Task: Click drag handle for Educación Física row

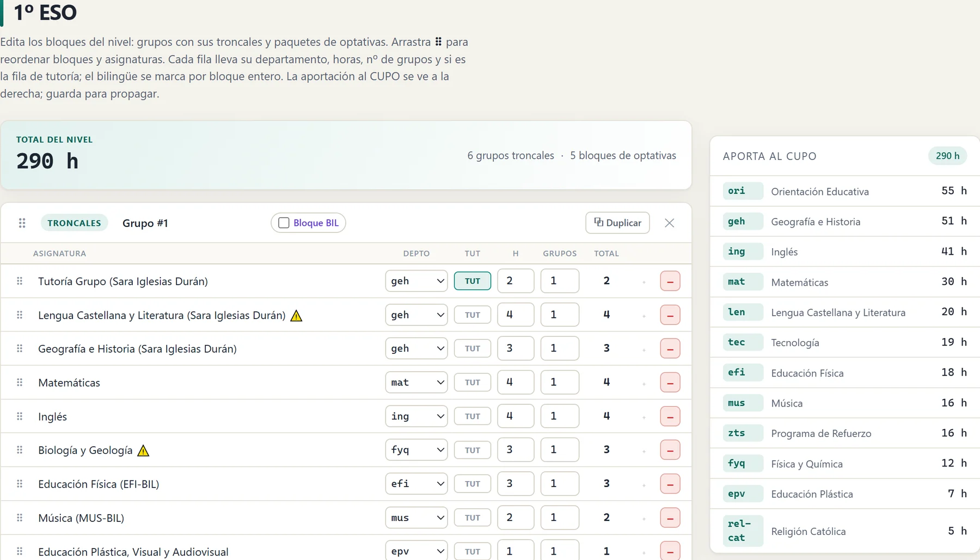Action: click(20, 484)
